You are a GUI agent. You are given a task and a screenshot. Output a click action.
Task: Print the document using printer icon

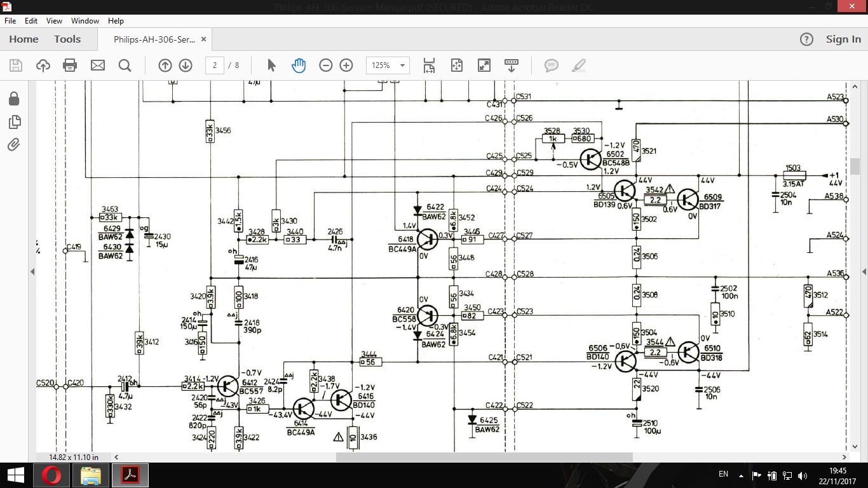tap(70, 65)
